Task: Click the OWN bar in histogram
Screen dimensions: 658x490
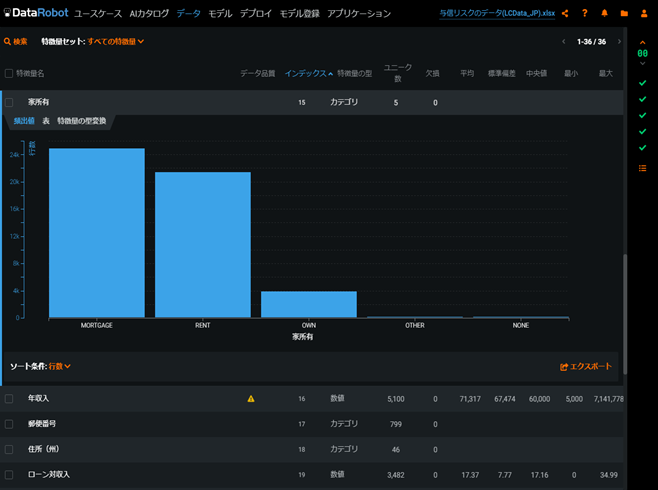Action: click(x=309, y=304)
